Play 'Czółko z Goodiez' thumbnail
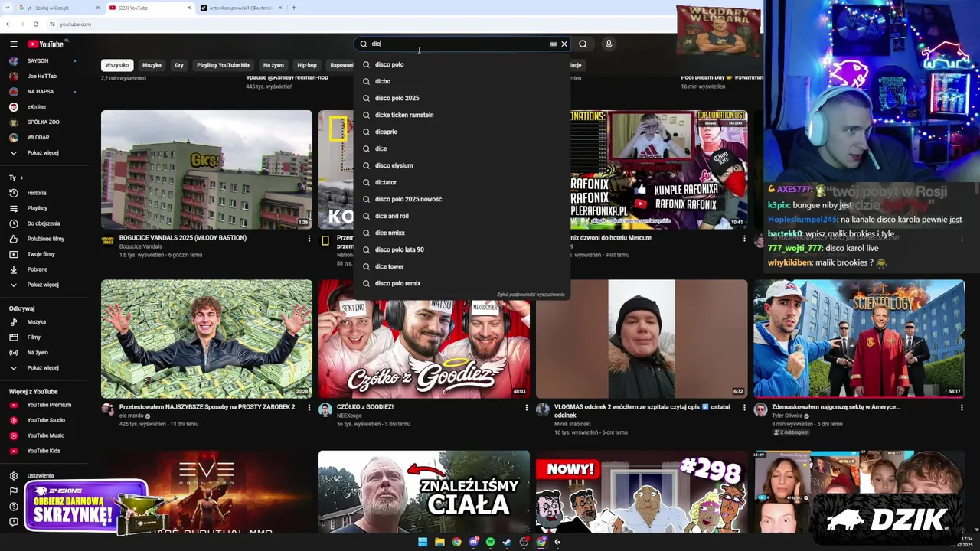This screenshot has height=551, width=980. click(x=424, y=339)
